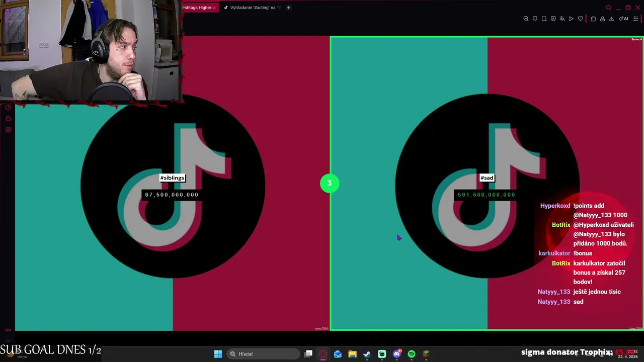
Task: Click the 67,500,000,000 view count
Action: [172, 195]
